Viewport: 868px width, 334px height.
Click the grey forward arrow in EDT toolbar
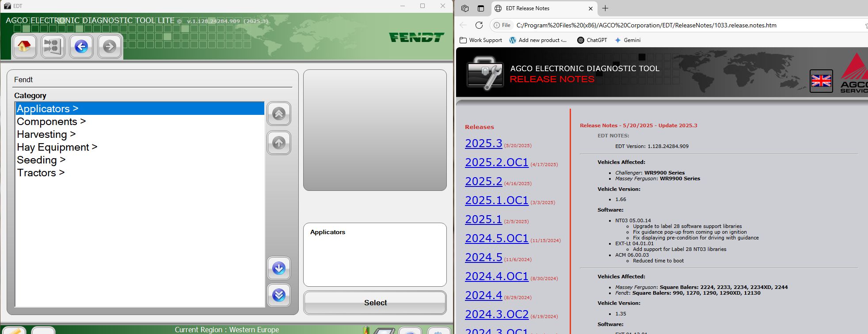coord(110,46)
